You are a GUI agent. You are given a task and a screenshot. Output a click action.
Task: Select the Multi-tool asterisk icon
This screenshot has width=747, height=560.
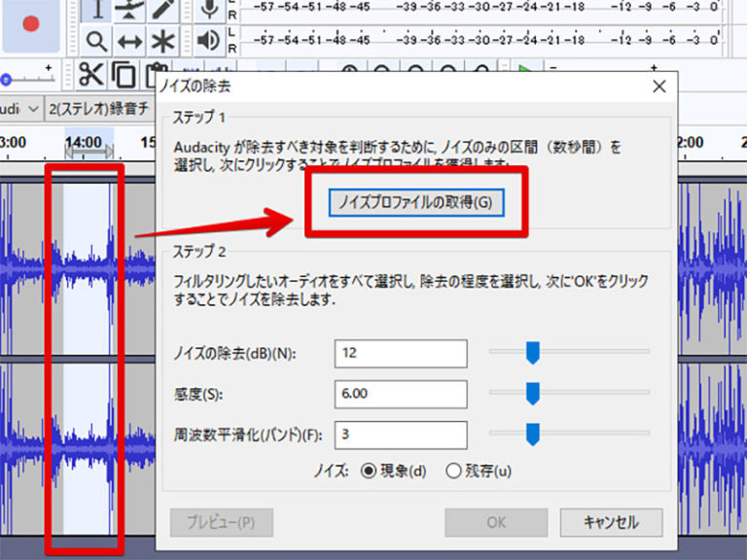pos(162,42)
